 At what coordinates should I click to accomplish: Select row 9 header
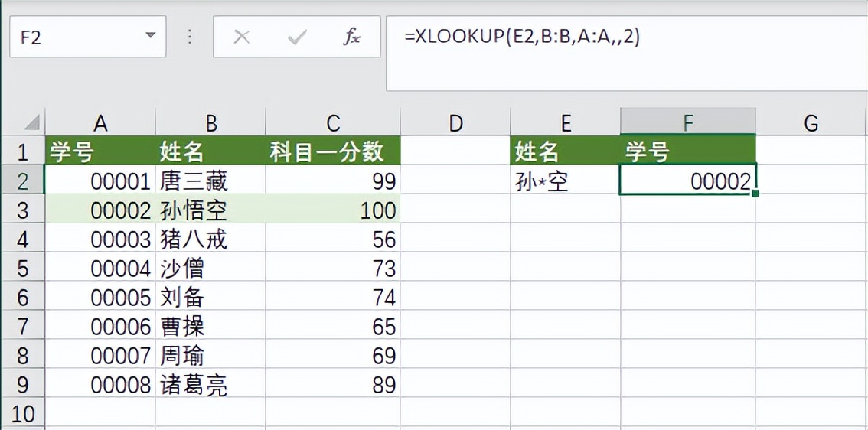pyautogui.click(x=23, y=383)
